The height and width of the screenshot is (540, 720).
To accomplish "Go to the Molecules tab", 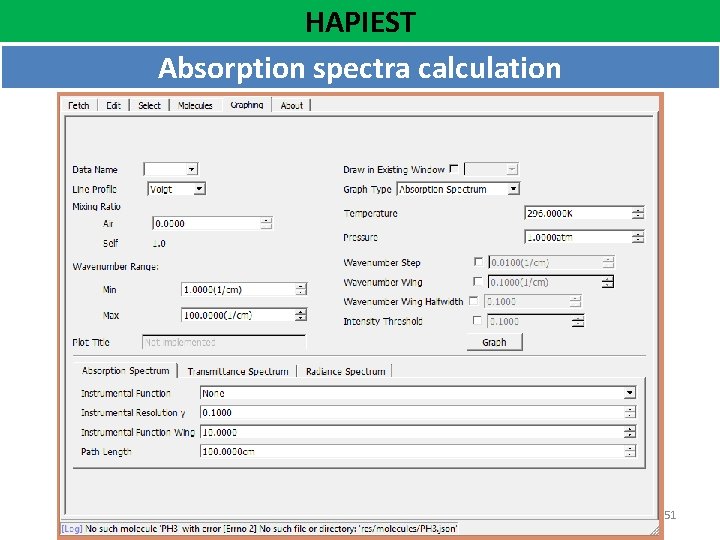I will (x=195, y=105).
